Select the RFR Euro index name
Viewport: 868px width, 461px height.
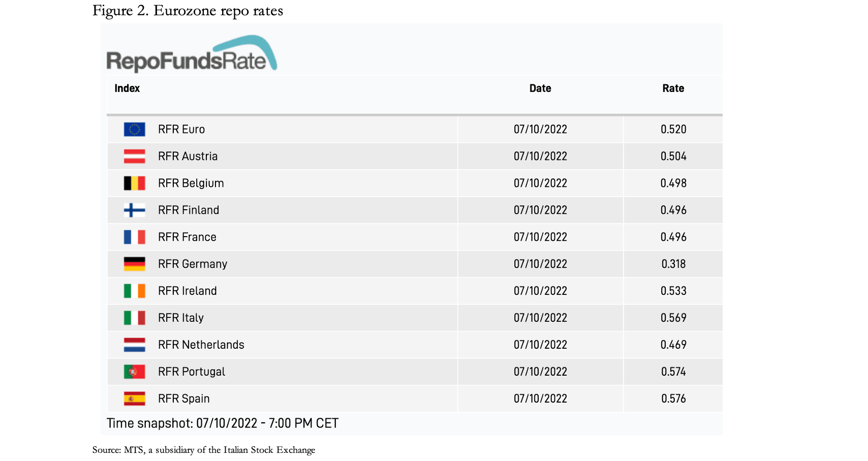click(x=181, y=129)
